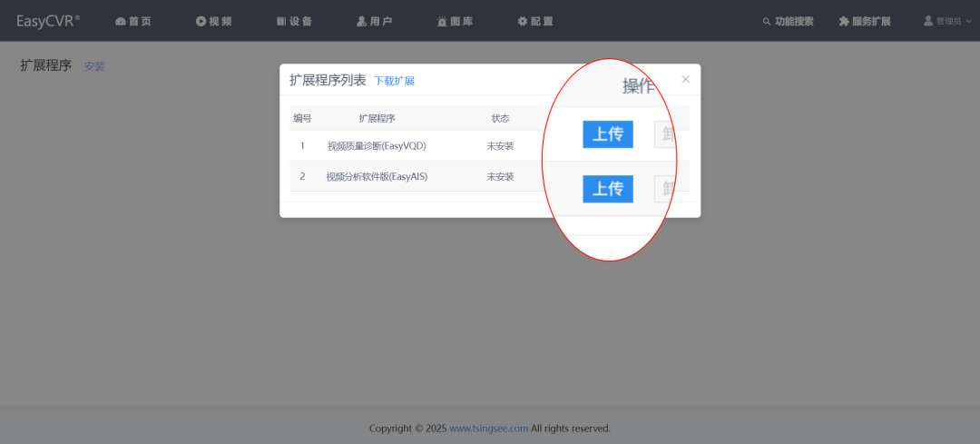Open the 管理员 user dropdown

coord(947,21)
